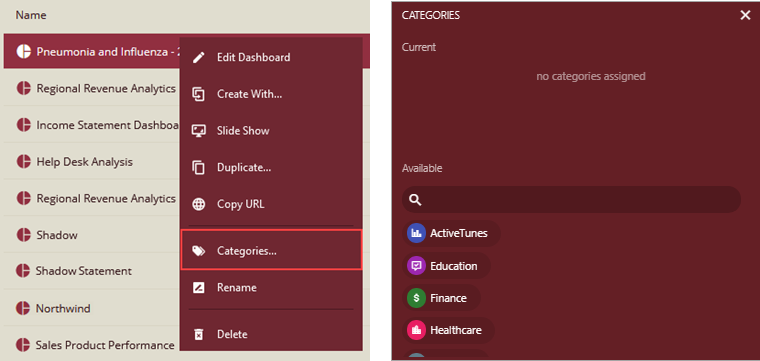The height and width of the screenshot is (361, 760).
Task: Click the search magnifier icon
Action: coord(415,200)
